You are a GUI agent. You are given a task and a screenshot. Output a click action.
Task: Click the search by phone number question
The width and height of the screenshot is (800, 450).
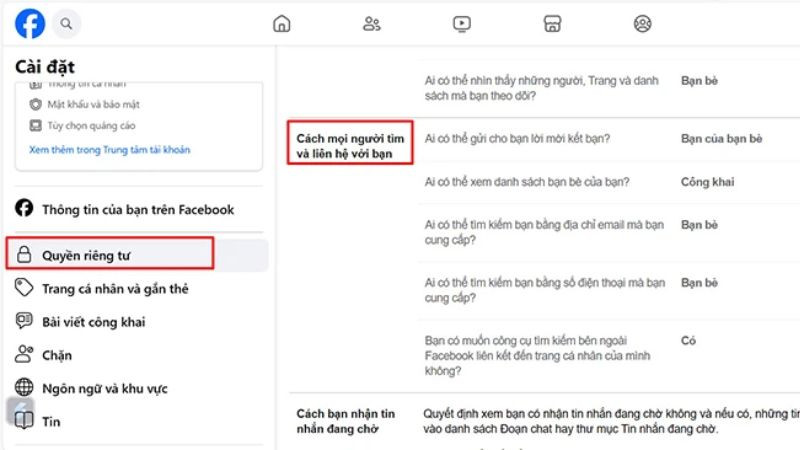coord(544,290)
